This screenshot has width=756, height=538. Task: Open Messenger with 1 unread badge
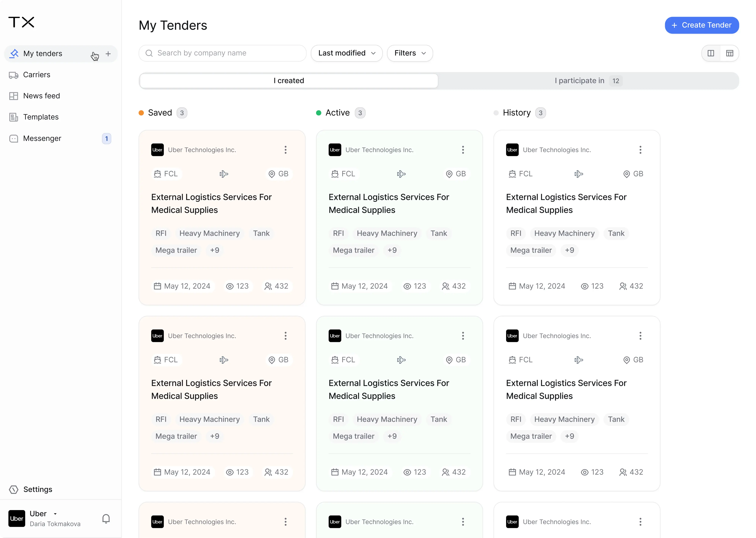tap(42, 138)
